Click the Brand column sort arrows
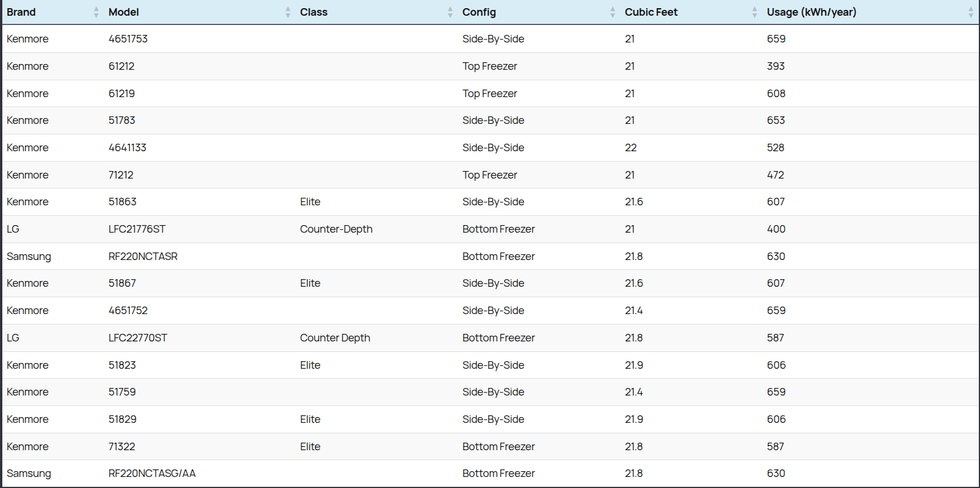 click(96, 12)
